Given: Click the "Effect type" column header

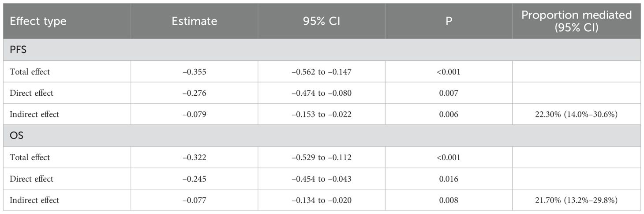Looking at the screenshot, I should tap(38, 21).
